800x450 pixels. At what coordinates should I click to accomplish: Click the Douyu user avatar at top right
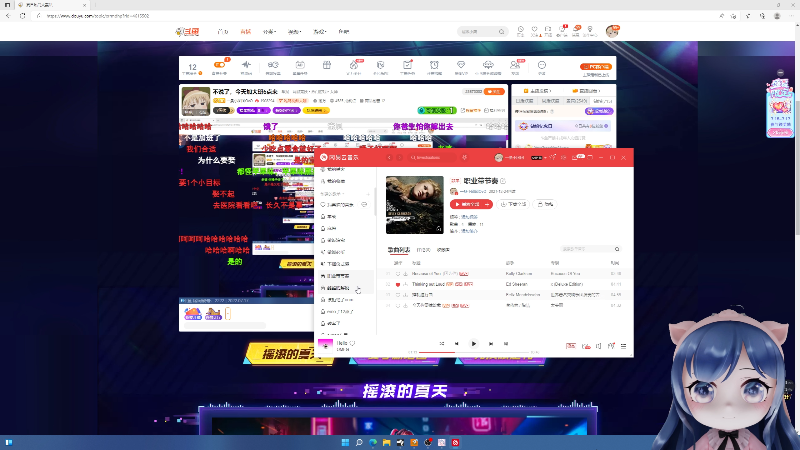pyautogui.click(x=612, y=31)
